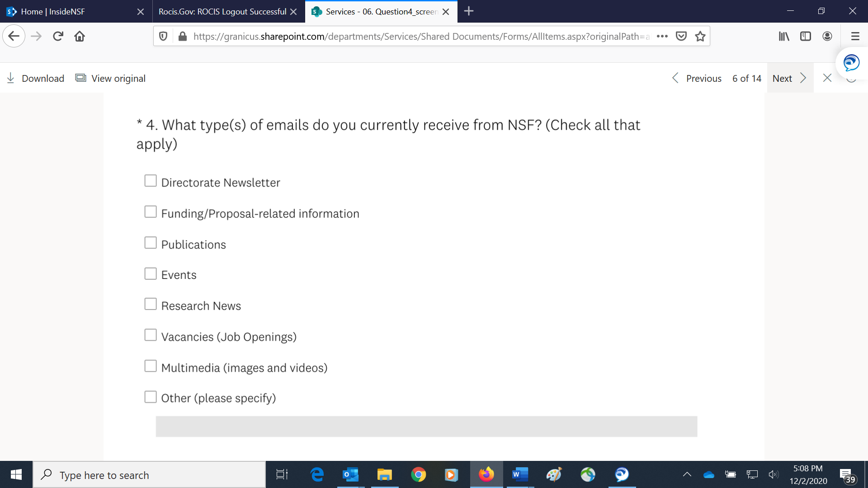Switch to ROCIS Logout Successful tab

pos(222,11)
